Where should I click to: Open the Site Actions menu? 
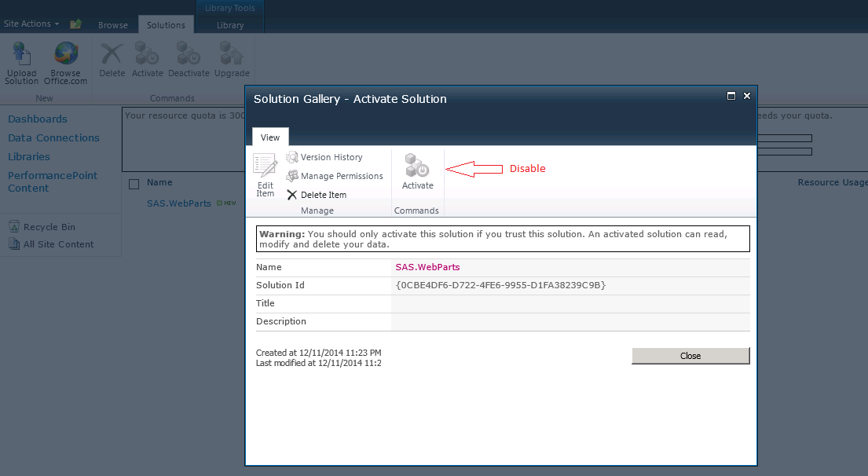pos(31,24)
